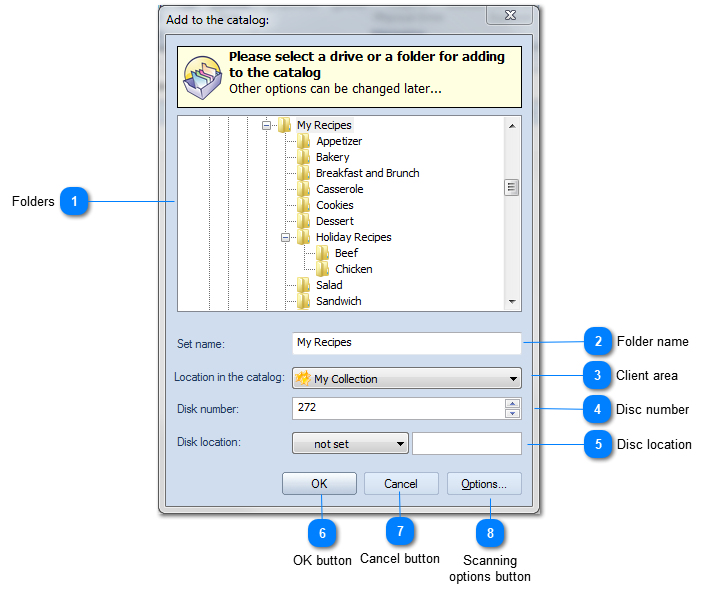Open scanning Options dialog

(484, 484)
